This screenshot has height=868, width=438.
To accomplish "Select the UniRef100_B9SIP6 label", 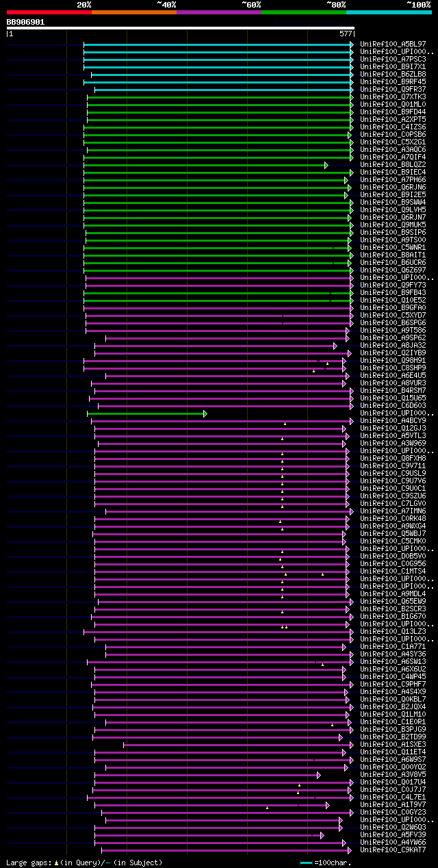I will tap(393, 233).
